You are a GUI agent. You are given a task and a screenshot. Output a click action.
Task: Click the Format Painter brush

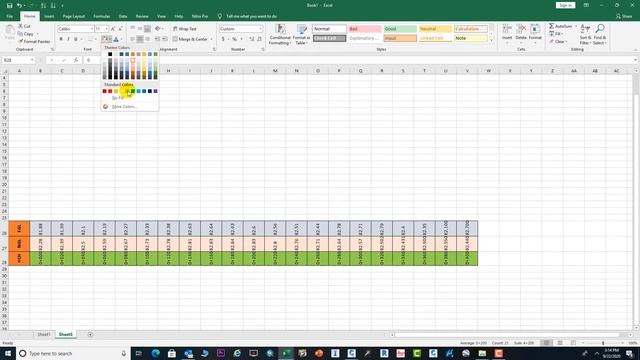coord(20,41)
